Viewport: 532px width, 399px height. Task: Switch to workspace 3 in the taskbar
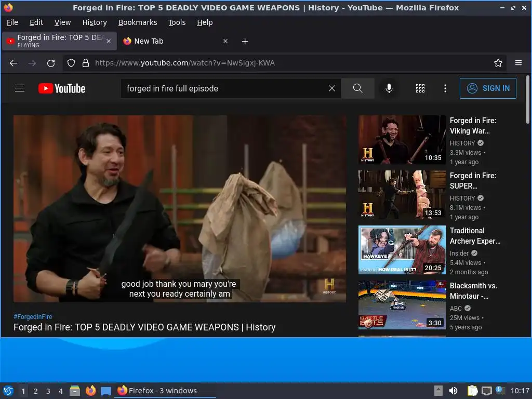tap(48, 391)
